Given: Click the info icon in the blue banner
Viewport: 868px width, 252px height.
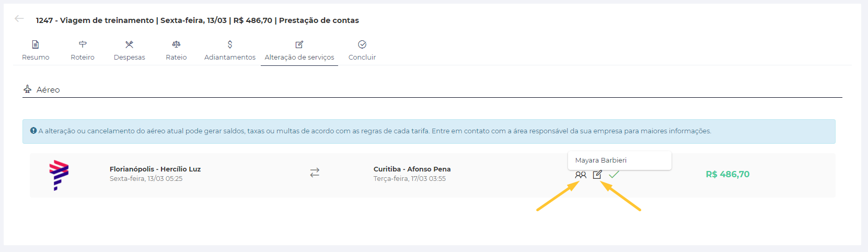Looking at the screenshot, I should click(33, 131).
